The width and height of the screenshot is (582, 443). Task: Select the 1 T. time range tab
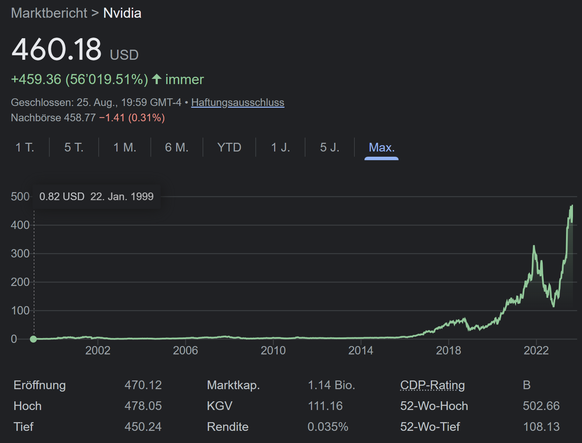pyautogui.click(x=24, y=148)
